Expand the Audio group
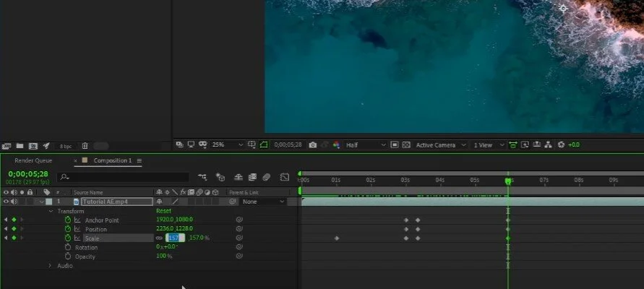This screenshot has height=289, width=644. tap(51, 266)
